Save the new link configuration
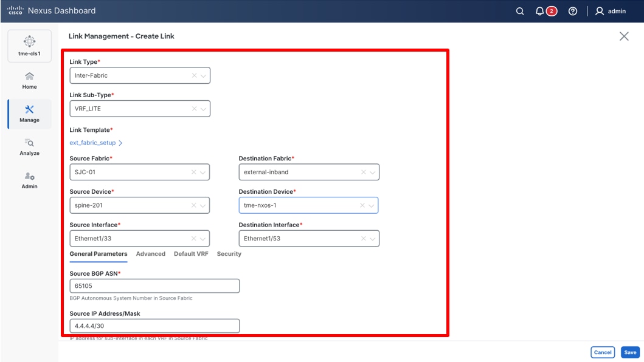The image size is (644, 362). tap(629, 352)
